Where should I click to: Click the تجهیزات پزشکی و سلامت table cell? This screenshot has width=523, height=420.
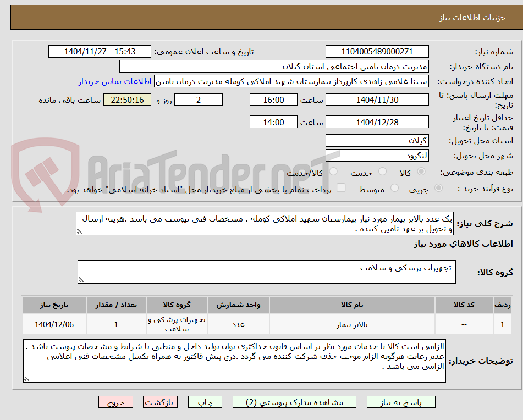pos(177,324)
